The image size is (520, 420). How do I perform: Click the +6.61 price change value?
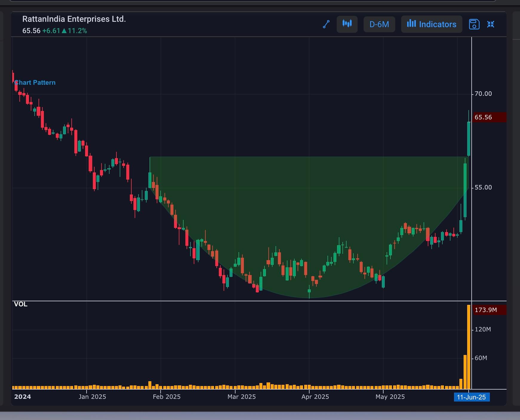tap(51, 31)
